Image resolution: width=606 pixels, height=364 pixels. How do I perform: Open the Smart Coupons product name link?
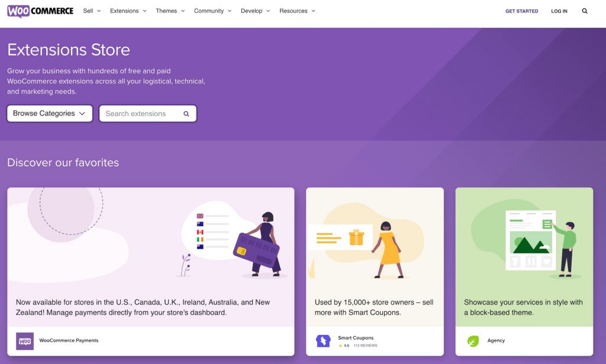tap(356, 338)
